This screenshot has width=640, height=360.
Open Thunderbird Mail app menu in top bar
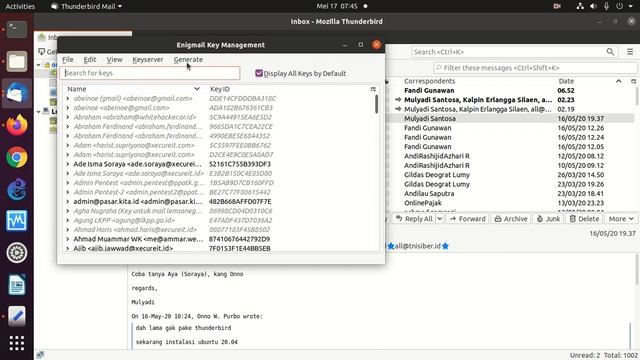(87, 6)
